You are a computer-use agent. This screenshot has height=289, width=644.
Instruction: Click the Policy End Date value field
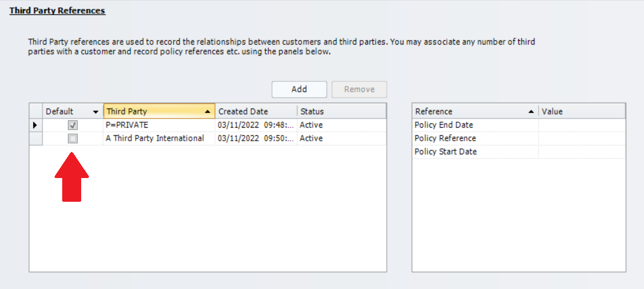pyautogui.click(x=581, y=125)
